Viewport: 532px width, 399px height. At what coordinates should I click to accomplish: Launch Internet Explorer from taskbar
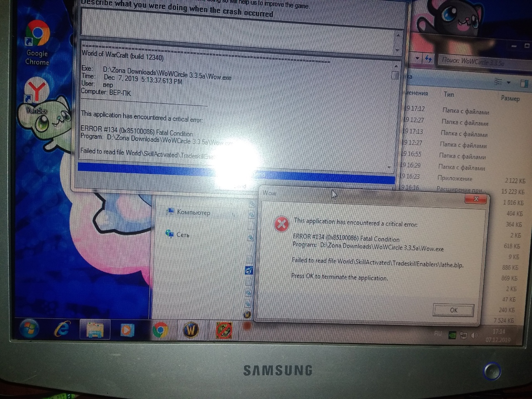62,330
